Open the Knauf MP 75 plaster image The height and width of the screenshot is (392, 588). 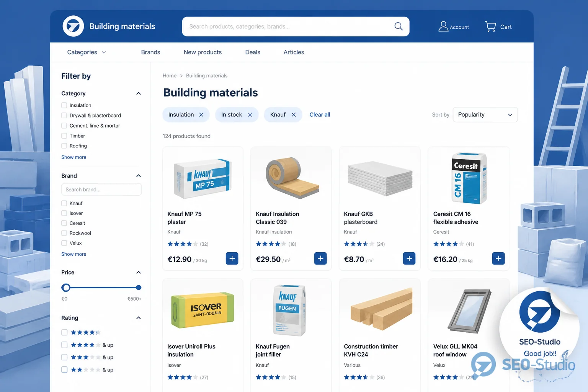click(203, 178)
